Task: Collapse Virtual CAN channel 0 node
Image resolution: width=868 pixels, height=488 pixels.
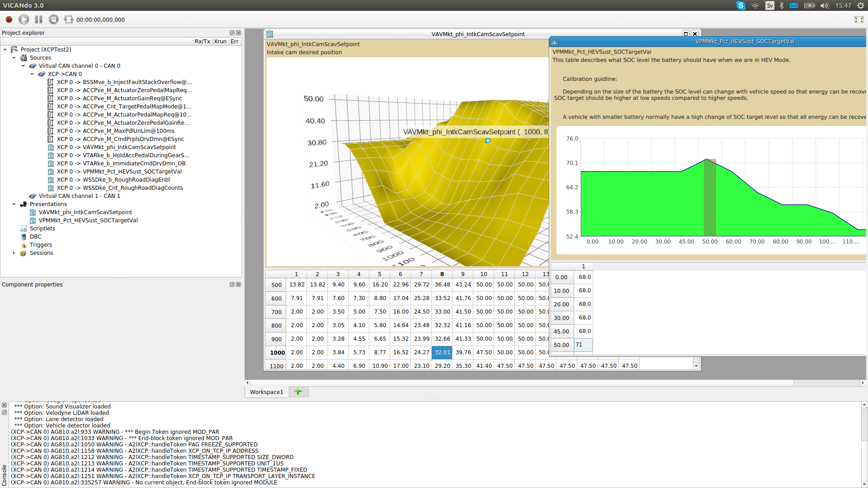Action: coord(23,66)
